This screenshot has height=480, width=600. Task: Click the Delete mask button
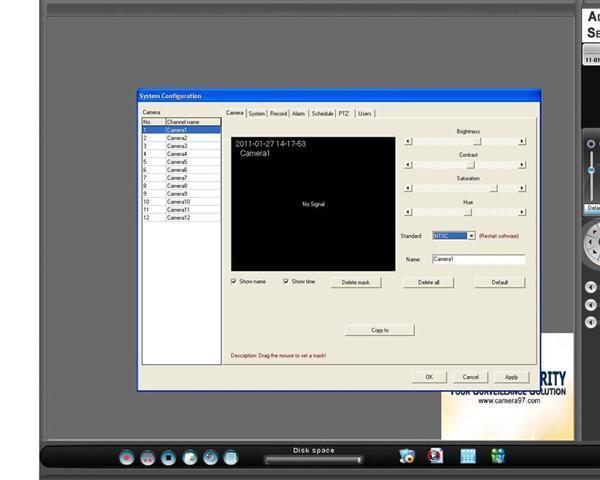[355, 283]
